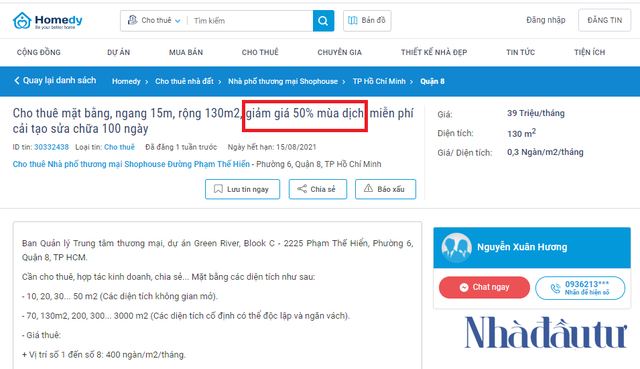Reveal phone number 0936213***

click(580, 288)
